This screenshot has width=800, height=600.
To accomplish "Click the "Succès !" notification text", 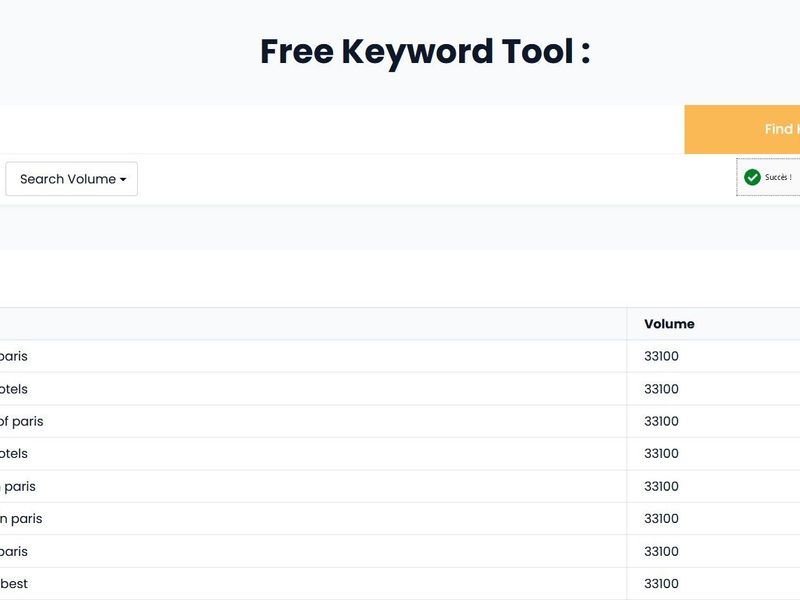I will coord(778,177).
